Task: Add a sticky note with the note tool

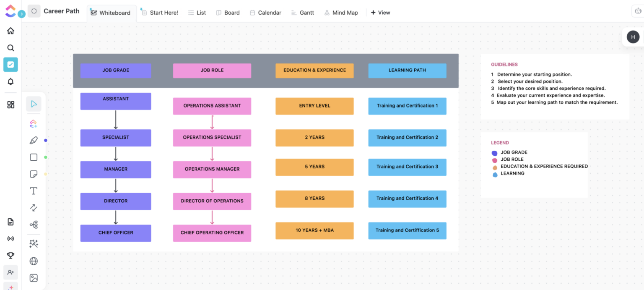Action: tap(34, 174)
